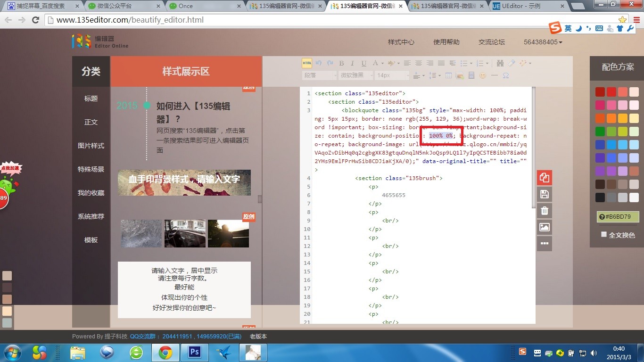
Task: Align text left in editor toolbar
Action: [407, 63]
